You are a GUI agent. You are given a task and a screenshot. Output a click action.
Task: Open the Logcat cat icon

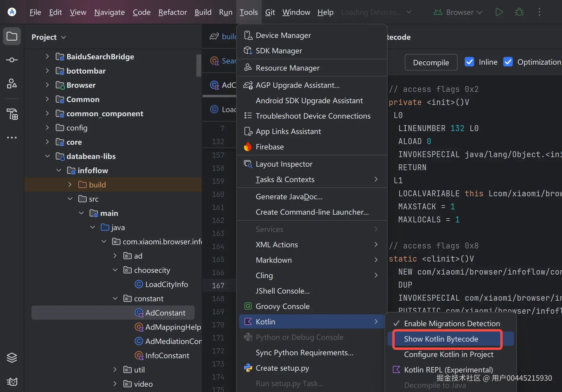click(12, 381)
